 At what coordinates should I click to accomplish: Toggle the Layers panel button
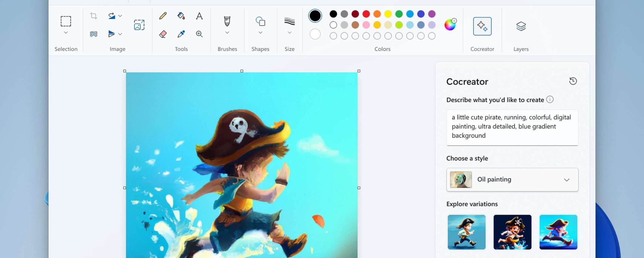[x=521, y=26]
